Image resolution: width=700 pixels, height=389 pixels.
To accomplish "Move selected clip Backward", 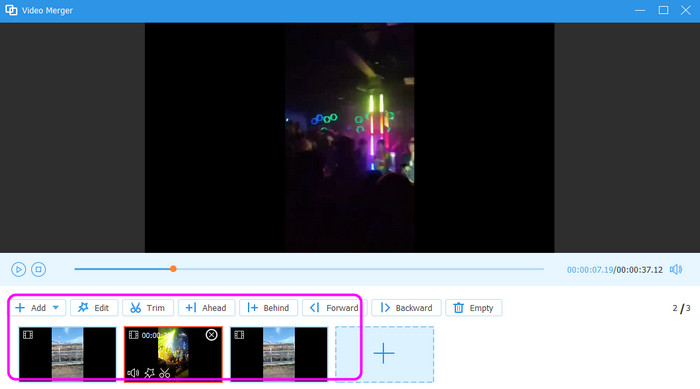I will (x=406, y=308).
